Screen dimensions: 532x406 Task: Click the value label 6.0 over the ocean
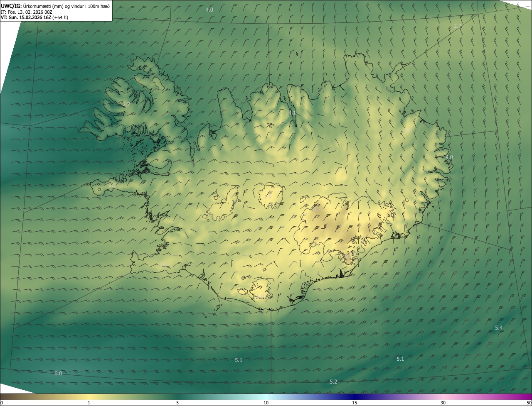tap(58, 373)
